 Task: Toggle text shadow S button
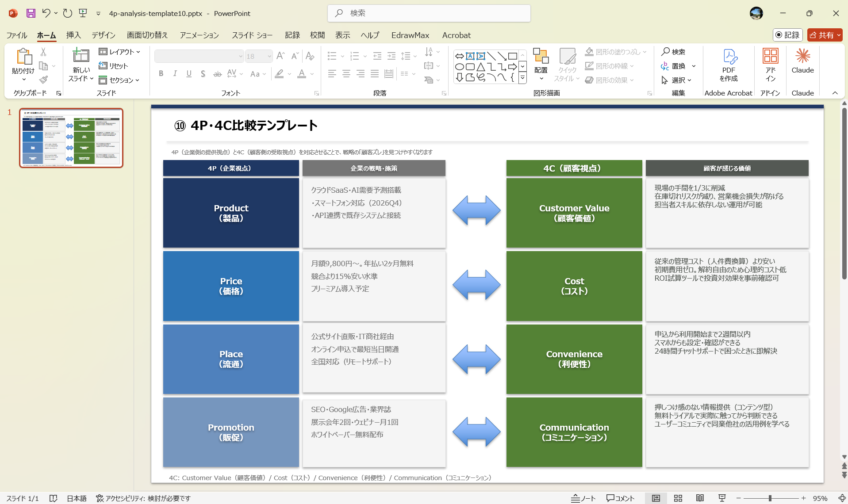pos(203,74)
